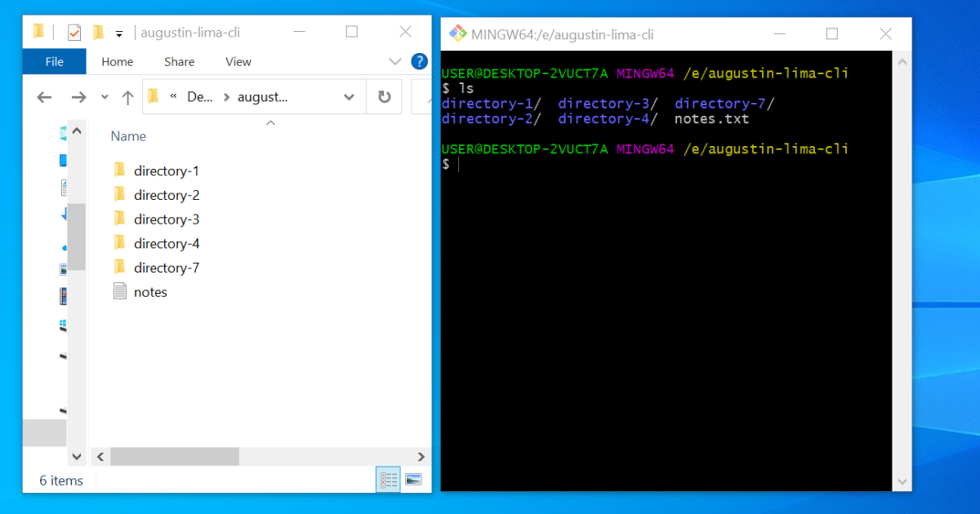The height and width of the screenshot is (514, 980).
Task: Open the File menu
Action: pyautogui.click(x=54, y=61)
